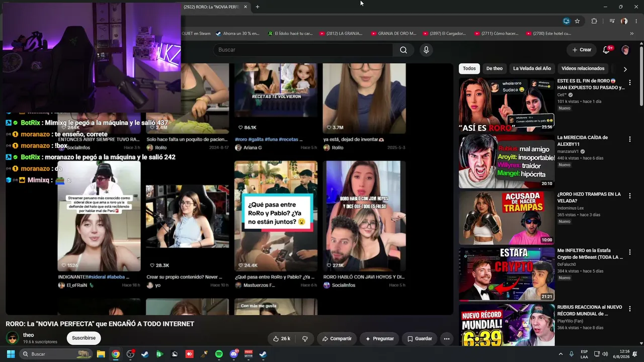Activate voice search microphone icon

(x=426, y=50)
